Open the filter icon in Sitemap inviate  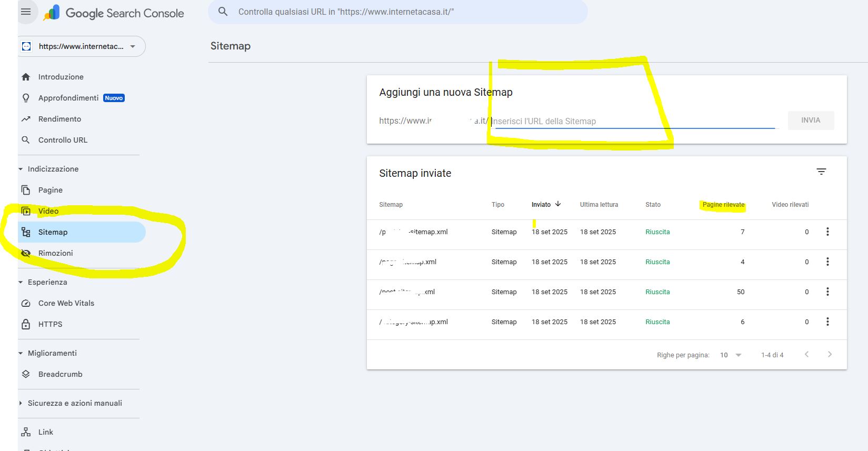coord(821,172)
